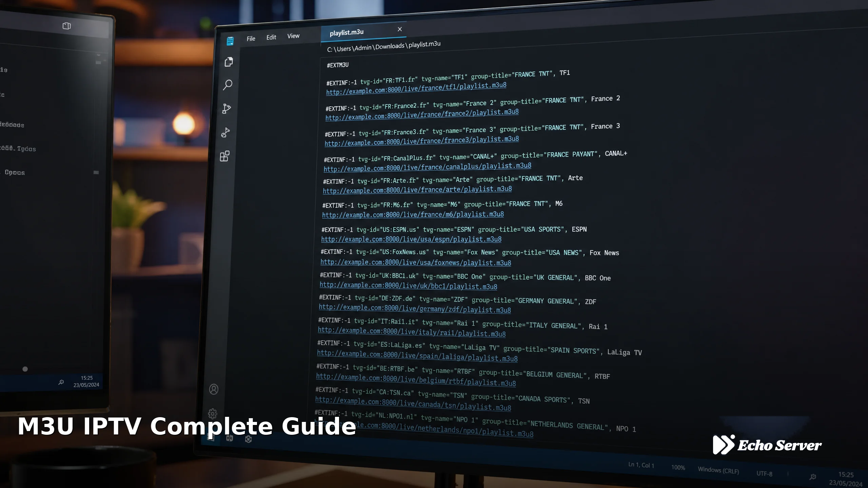Open the france3 stream link
Screen dimensions: 868x488
pos(422,141)
